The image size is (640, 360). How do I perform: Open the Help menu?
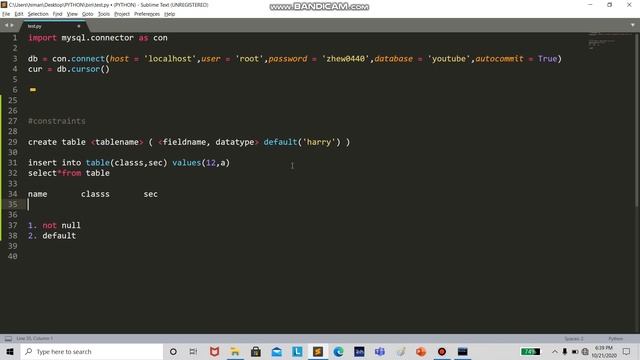169,14
